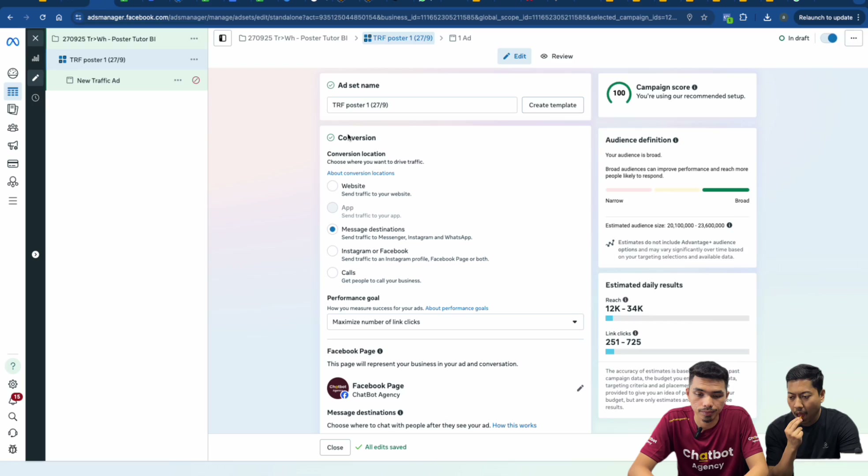Open the Audiences people icon in sidebar

click(x=13, y=128)
